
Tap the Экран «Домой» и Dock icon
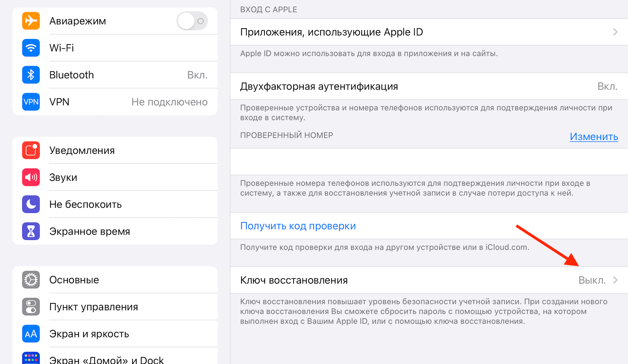tap(31, 358)
